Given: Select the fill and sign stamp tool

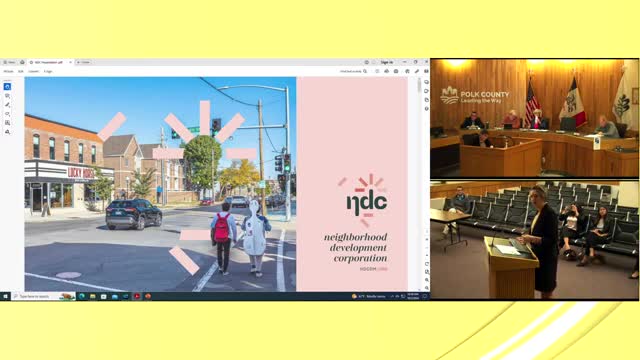Looking at the screenshot, I should pos(7,132).
